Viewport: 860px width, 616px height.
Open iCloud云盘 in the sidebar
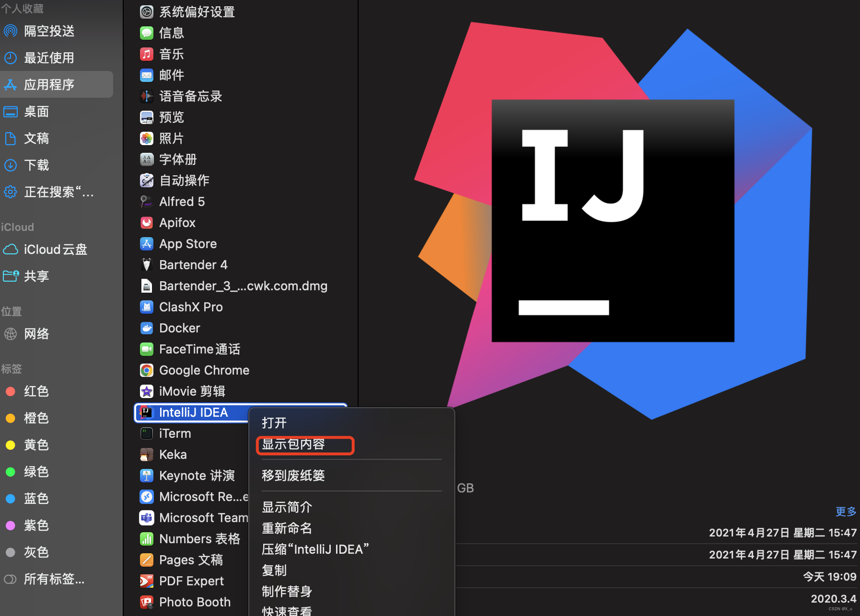point(57,250)
